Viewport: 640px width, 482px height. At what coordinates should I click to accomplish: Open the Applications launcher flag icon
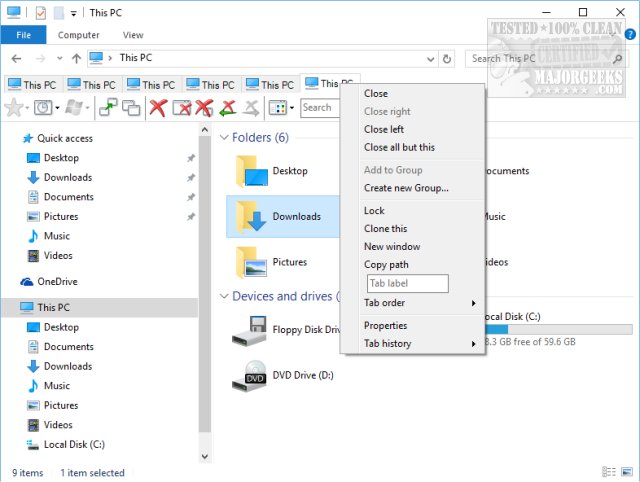click(x=74, y=108)
